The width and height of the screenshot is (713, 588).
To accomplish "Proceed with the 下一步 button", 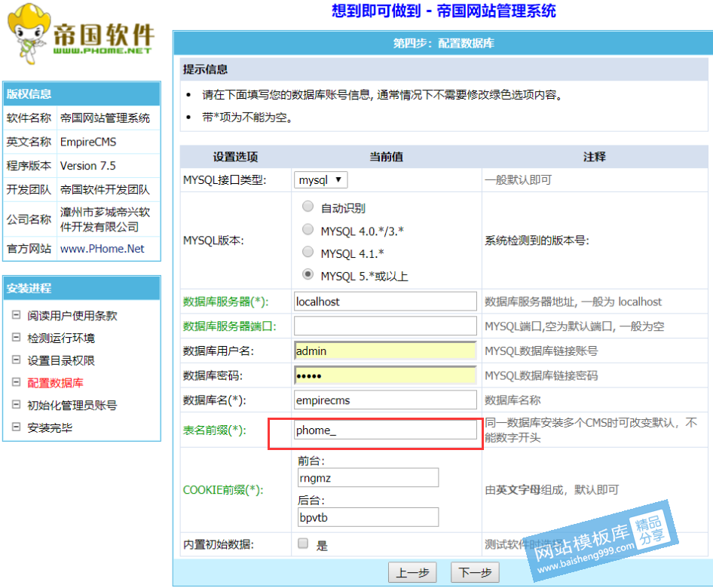I will pyautogui.click(x=475, y=572).
